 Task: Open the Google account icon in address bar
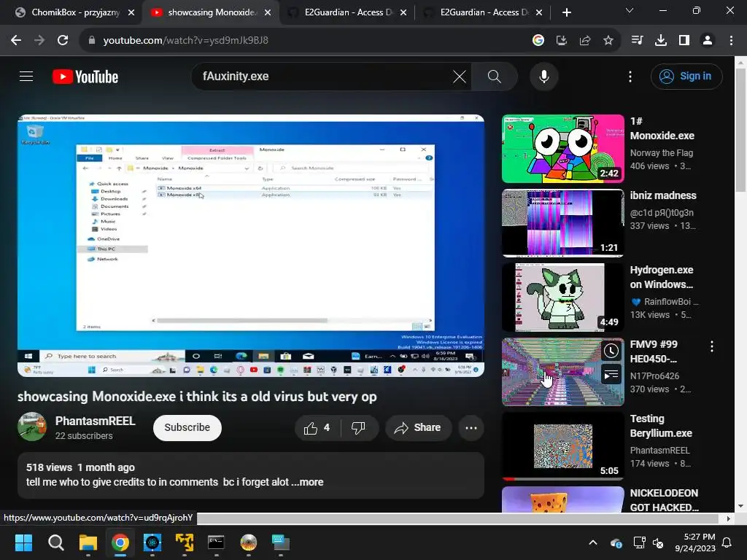(538, 41)
